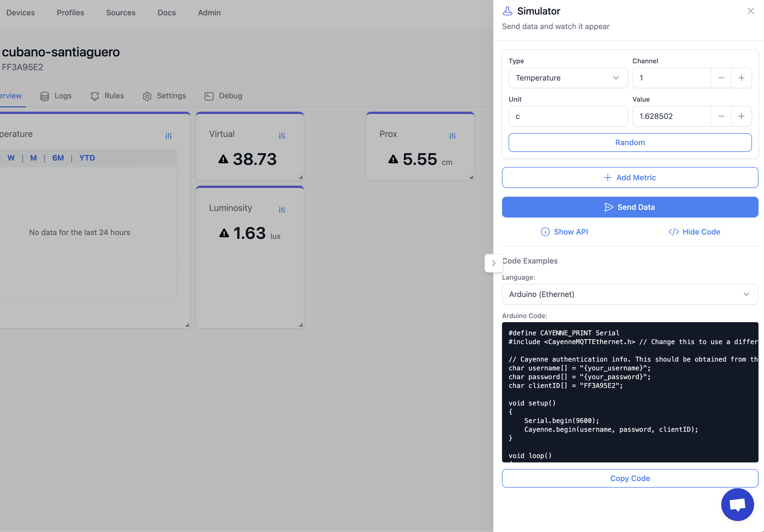The height and width of the screenshot is (532, 764).
Task: Switch to the Logs tab
Action: (x=56, y=96)
